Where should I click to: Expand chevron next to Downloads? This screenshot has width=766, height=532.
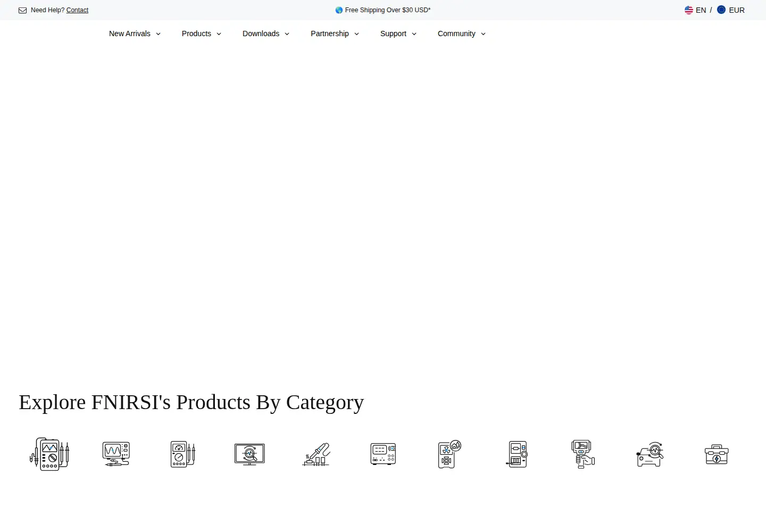pos(287,34)
